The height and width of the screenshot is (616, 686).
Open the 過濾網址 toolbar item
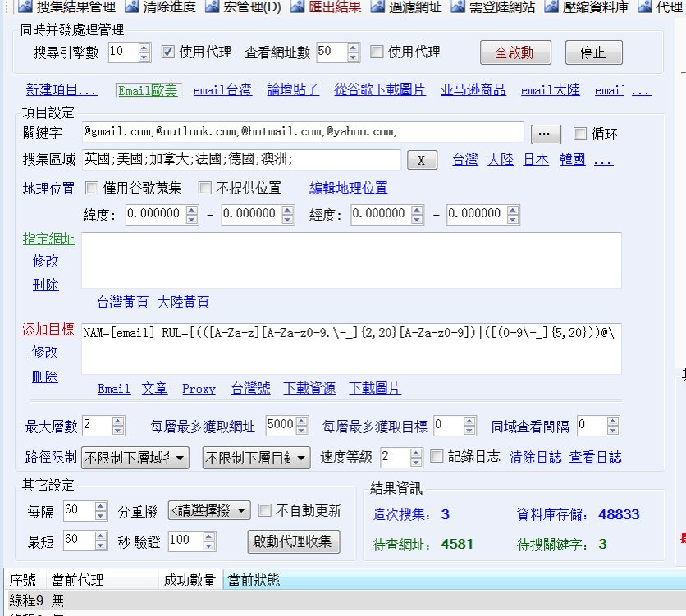407,7
